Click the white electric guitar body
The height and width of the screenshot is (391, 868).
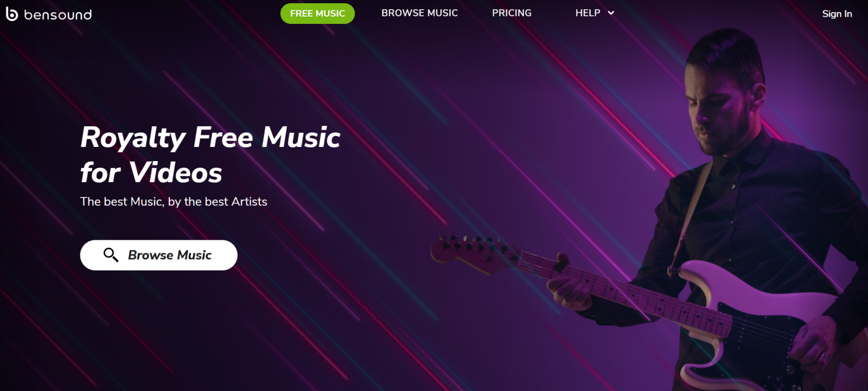(759, 320)
